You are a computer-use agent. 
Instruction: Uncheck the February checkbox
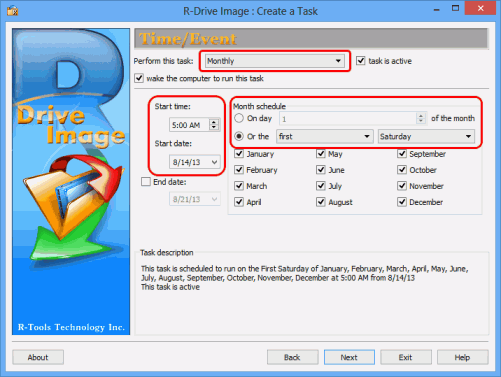(239, 170)
